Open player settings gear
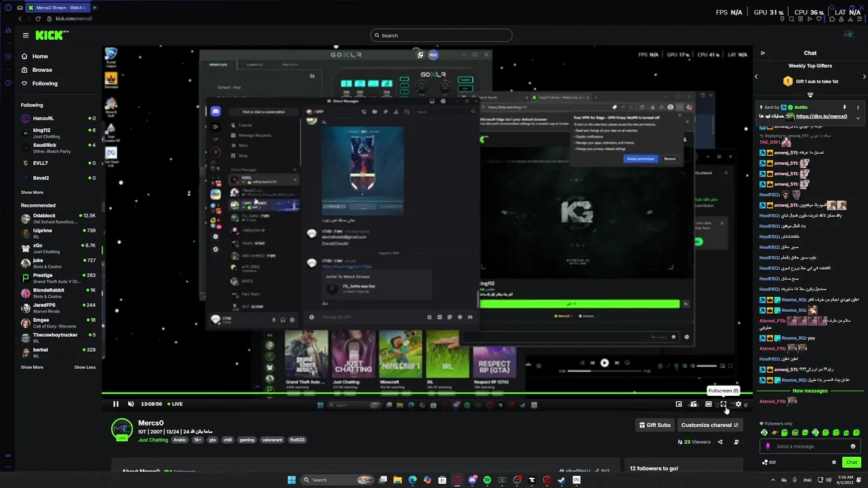 click(x=738, y=404)
